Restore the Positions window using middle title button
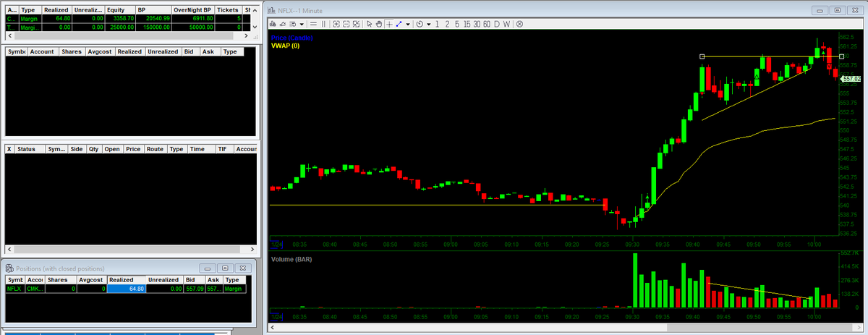 tap(225, 268)
